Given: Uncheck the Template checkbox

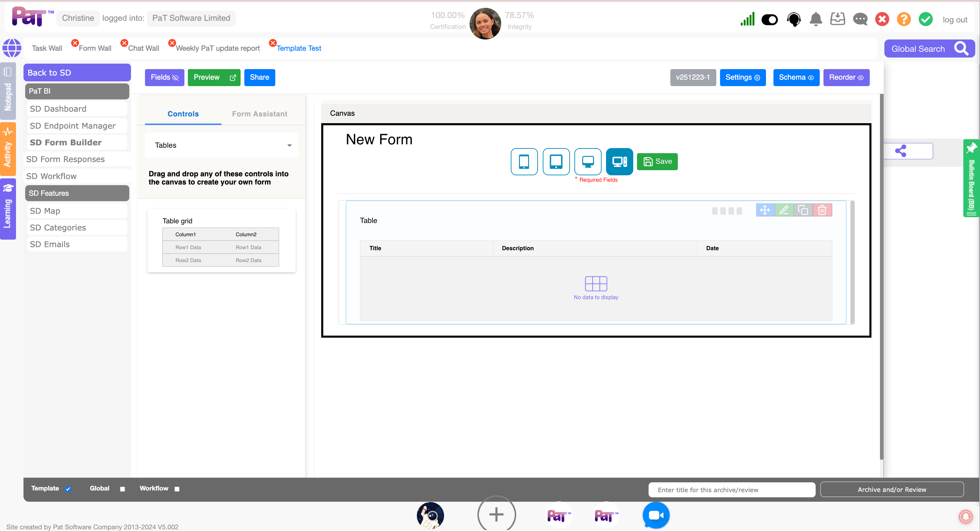Looking at the screenshot, I should click(68, 489).
